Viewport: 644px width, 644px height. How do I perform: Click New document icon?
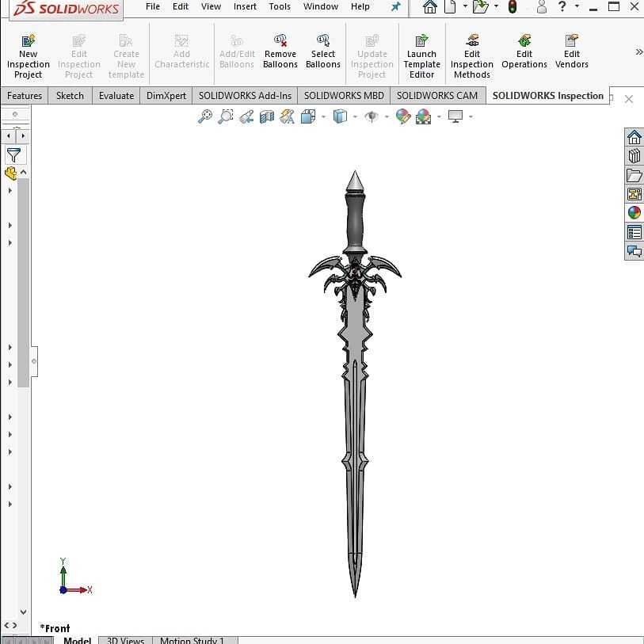click(x=450, y=7)
